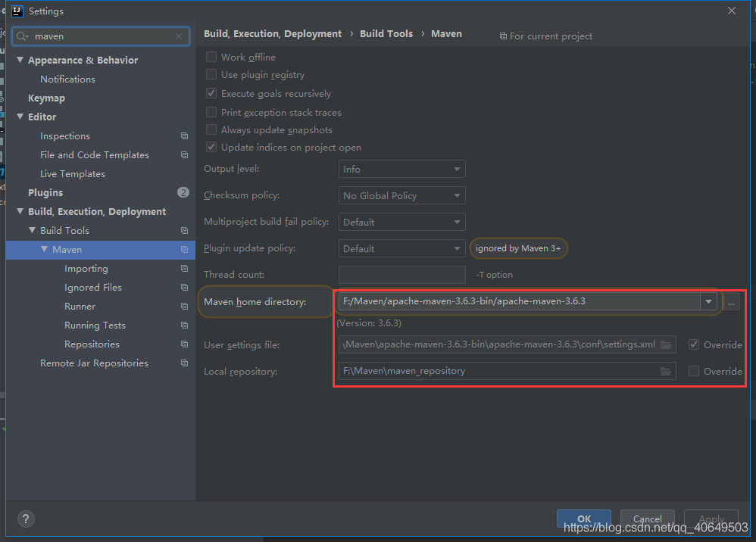
Task: Open the Output level dropdown
Action: [x=402, y=169]
